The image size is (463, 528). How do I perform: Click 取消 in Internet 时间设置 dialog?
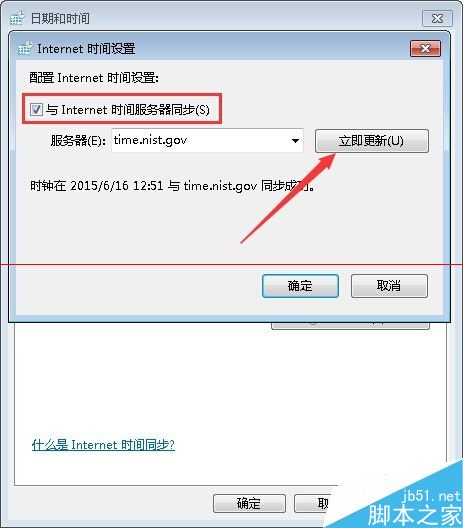click(x=389, y=286)
